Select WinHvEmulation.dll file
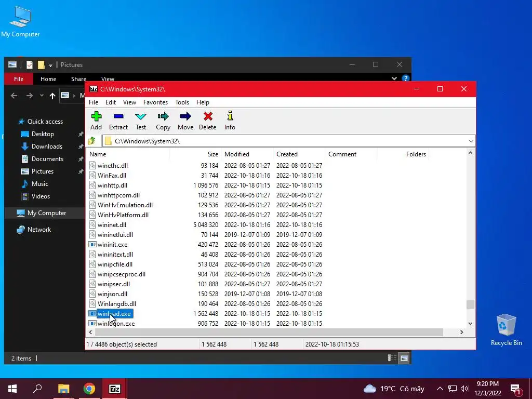532x399 pixels. [125, 205]
